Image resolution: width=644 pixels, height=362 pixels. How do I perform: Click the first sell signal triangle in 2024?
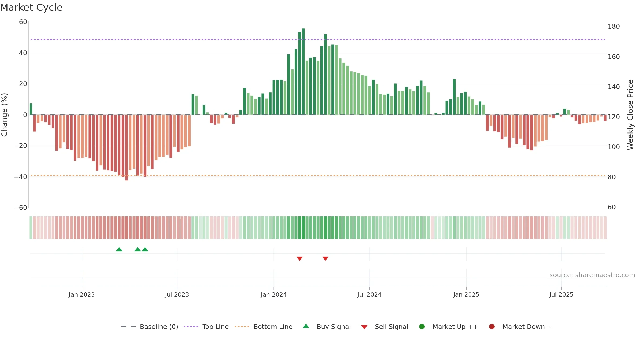click(299, 258)
